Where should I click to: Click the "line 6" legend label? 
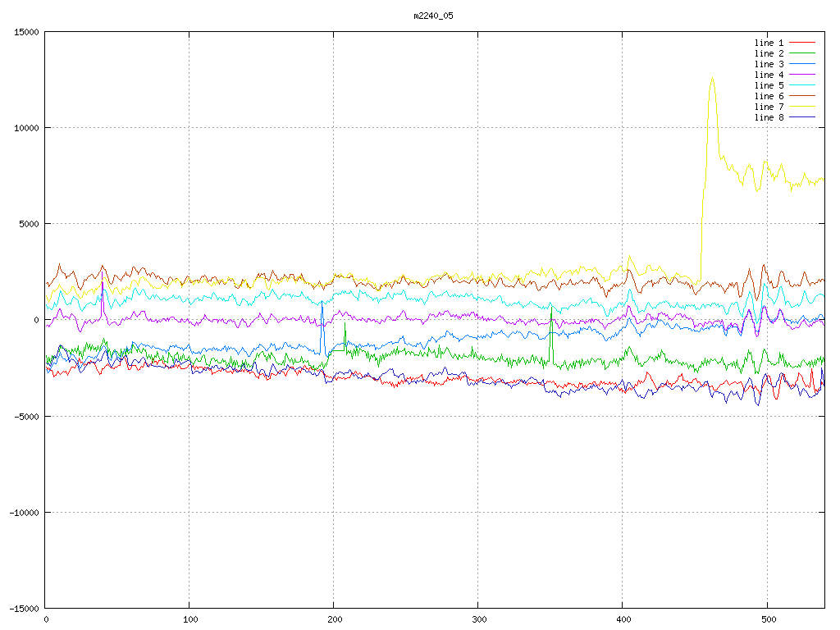(769, 96)
